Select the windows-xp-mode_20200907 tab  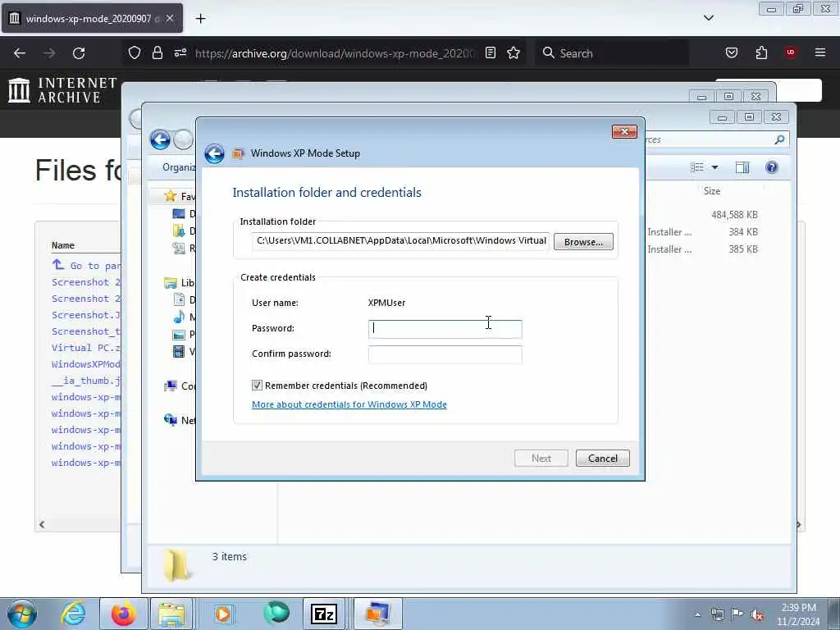[x=92, y=19]
